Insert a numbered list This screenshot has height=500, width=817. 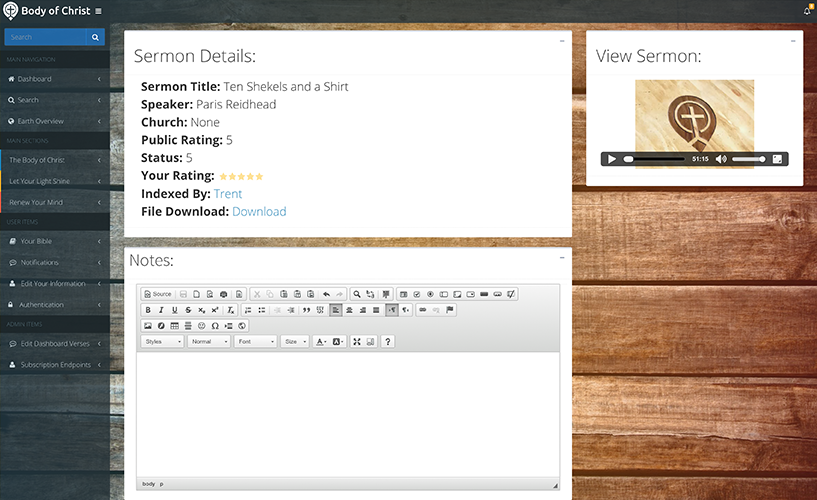click(248, 310)
